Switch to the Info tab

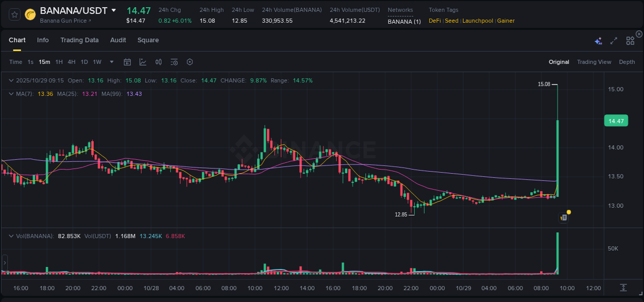click(x=43, y=40)
